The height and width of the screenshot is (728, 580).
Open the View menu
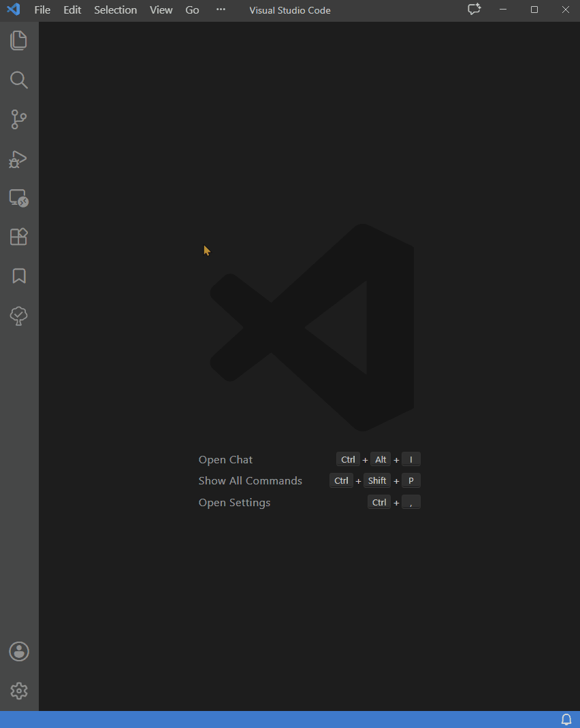(161, 10)
